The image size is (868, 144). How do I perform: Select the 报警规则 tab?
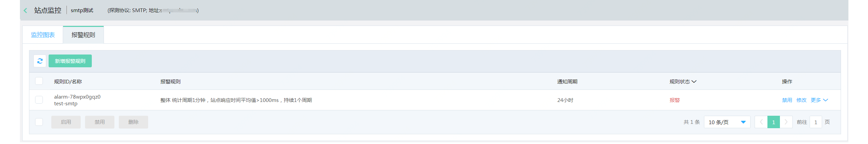pyautogui.click(x=83, y=35)
